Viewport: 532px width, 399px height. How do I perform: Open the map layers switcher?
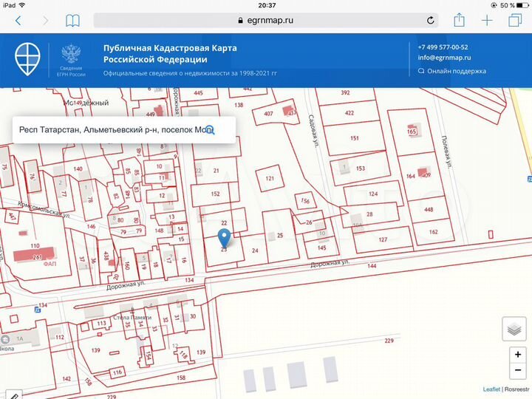pyautogui.click(x=514, y=329)
